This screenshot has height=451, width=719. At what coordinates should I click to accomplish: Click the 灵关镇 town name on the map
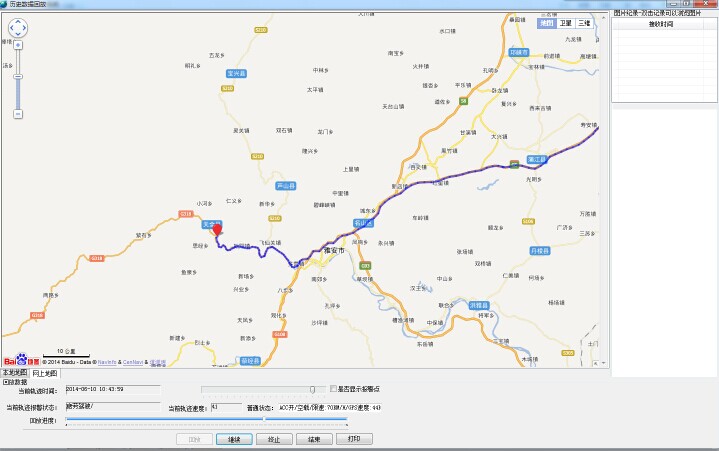coord(241,131)
